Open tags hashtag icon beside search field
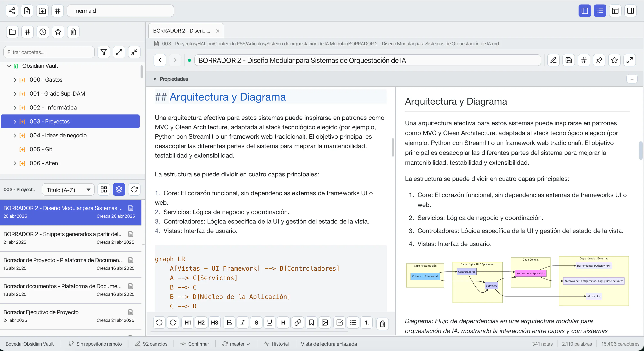 (x=58, y=11)
